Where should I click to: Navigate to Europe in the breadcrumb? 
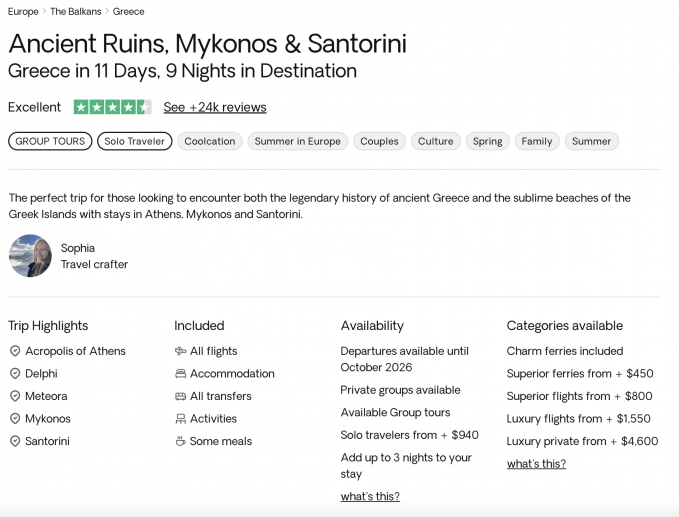click(x=23, y=12)
